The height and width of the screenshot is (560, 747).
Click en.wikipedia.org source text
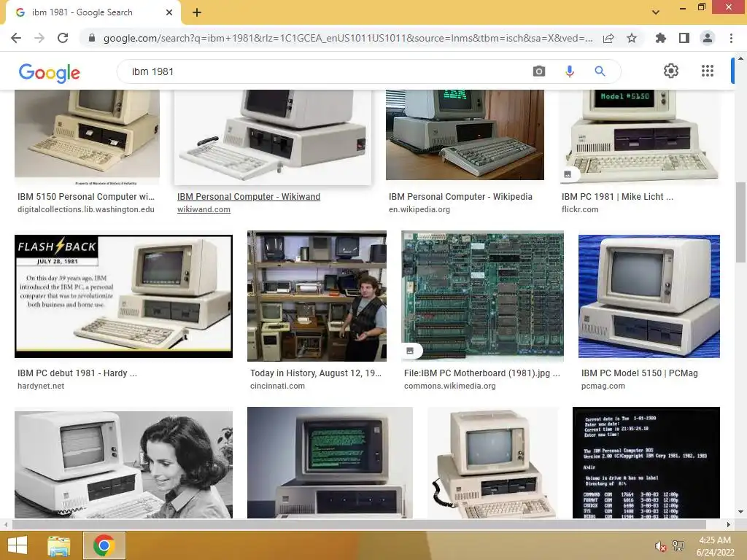point(419,209)
